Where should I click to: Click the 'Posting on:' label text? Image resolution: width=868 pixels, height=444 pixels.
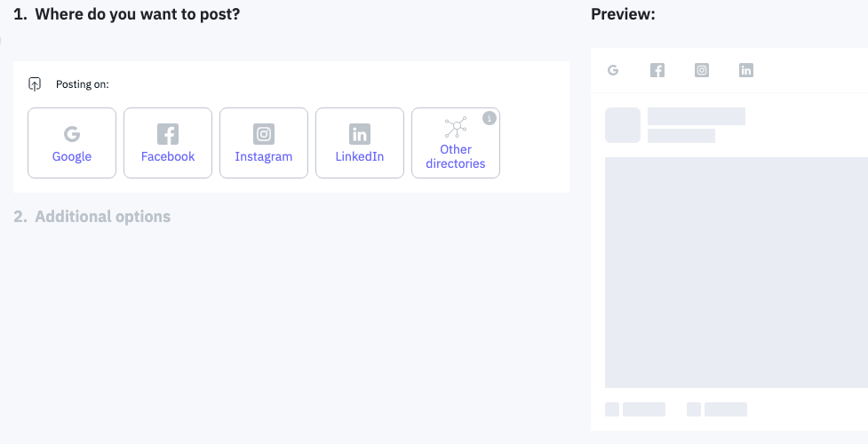[x=82, y=84]
